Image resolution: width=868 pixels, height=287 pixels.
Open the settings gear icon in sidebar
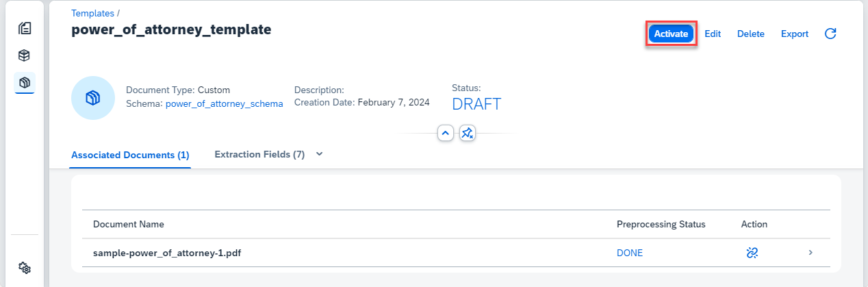click(25, 267)
